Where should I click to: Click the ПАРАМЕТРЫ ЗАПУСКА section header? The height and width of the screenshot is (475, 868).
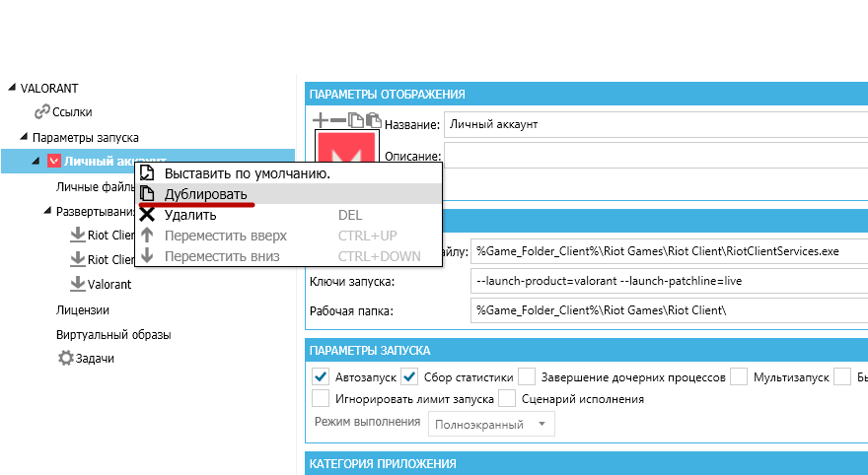[586, 351]
